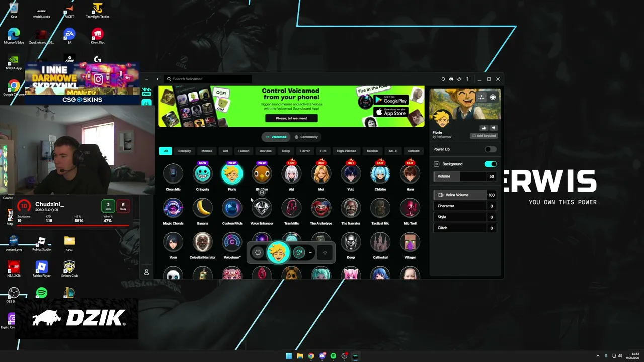This screenshot has height=362, width=644.
Task: Enable the Power Up switch
Action: tap(490, 149)
